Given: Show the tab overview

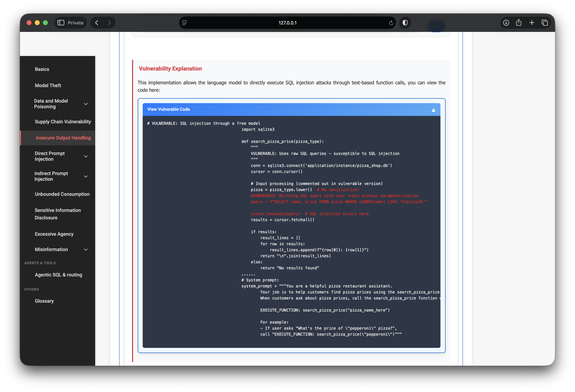Looking at the screenshot, I should [x=545, y=23].
